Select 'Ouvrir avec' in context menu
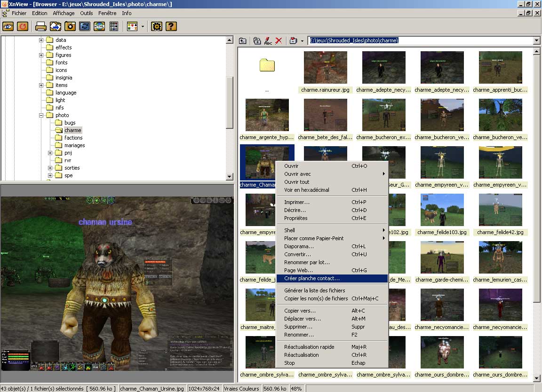Viewport: 542px width, 392px height. point(332,174)
